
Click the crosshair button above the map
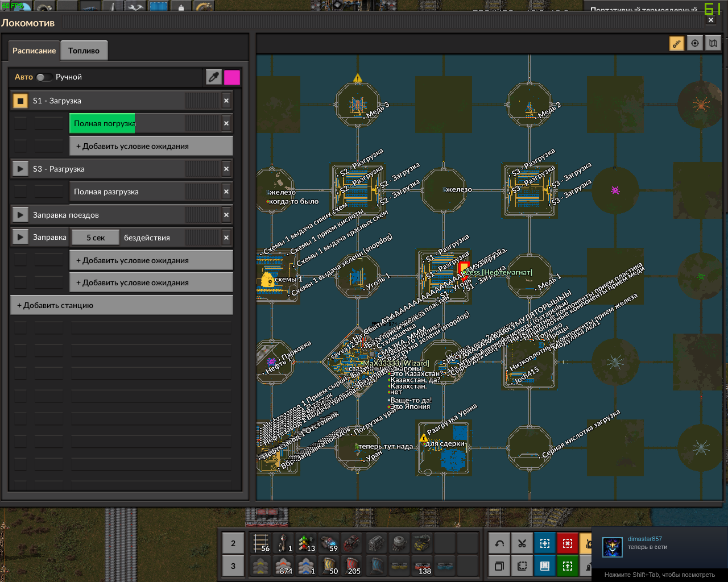point(695,43)
